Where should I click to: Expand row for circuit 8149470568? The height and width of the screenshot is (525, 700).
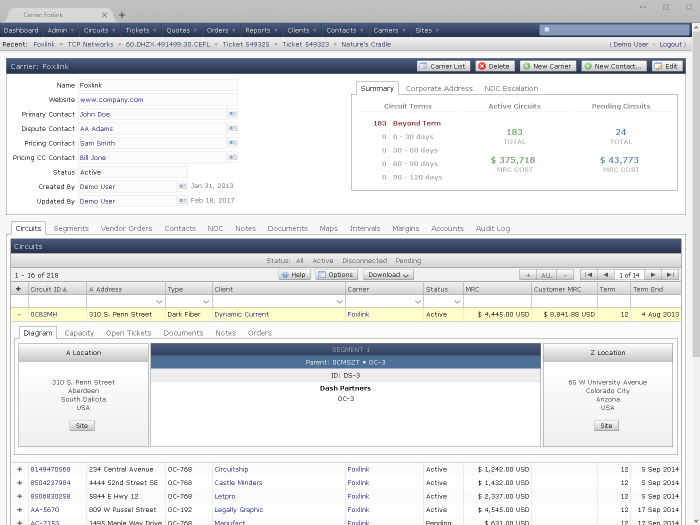[18, 469]
